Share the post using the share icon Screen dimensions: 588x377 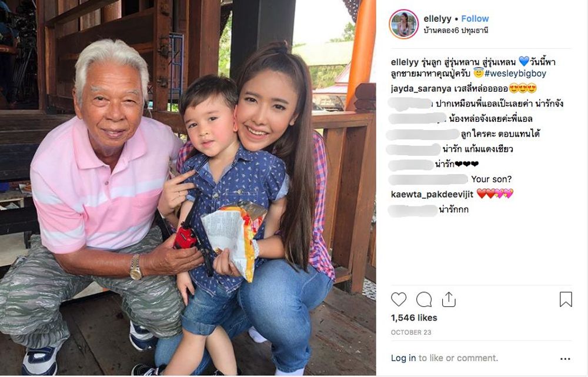(449, 299)
